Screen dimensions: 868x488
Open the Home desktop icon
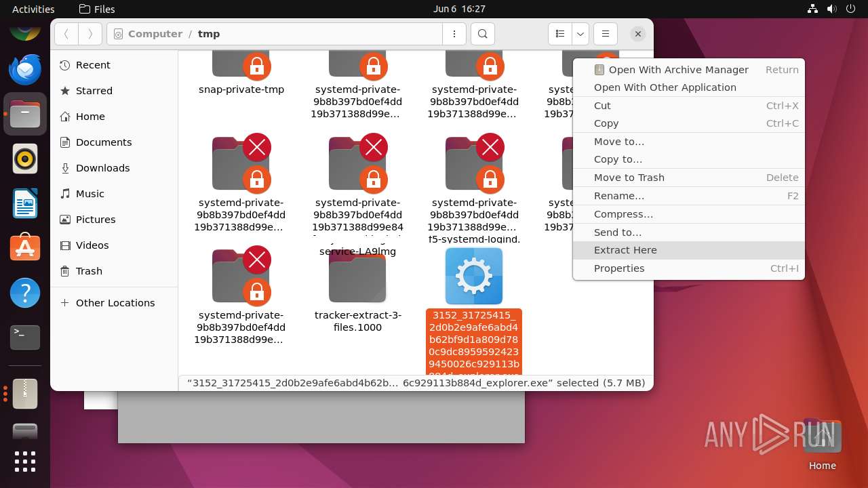[822, 445]
